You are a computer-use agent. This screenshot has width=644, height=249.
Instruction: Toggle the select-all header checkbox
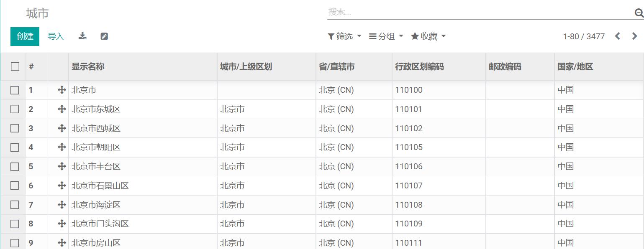(15, 66)
